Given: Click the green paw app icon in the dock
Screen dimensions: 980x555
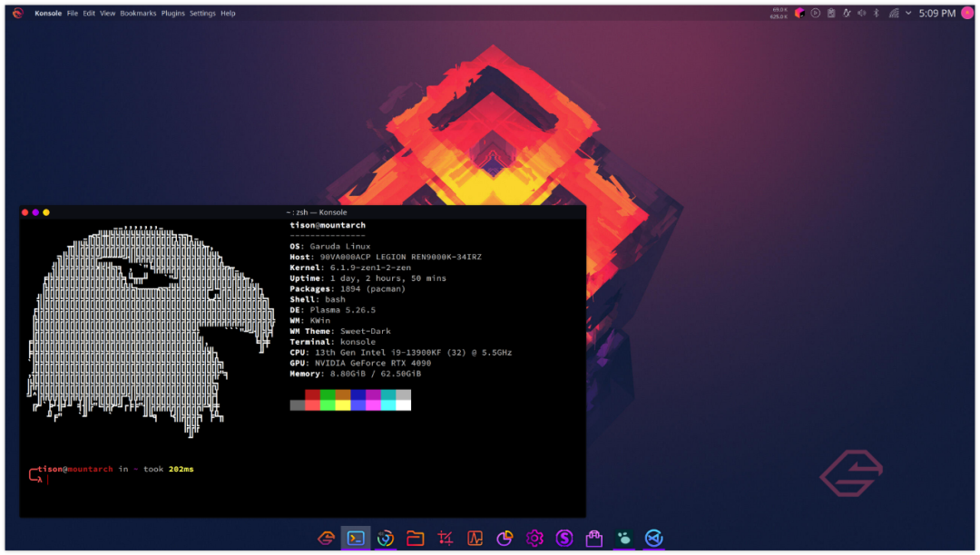Looking at the screenshot, I should click(x=623, y=538).
